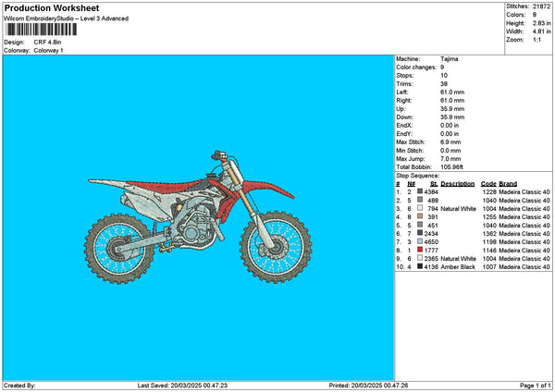Click the color swatch for stop 1 (4384 stitches)
The image size is (555, 392).
[x=420, y=191]
